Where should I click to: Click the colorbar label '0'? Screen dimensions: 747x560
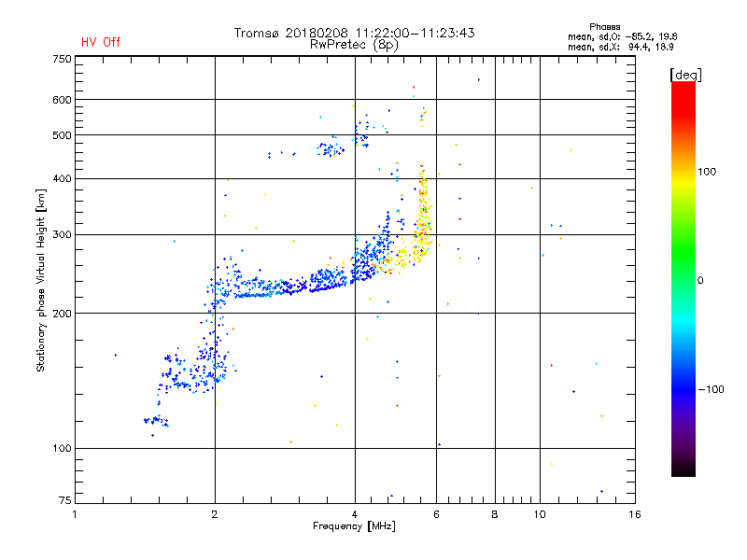pyautogui.click(x=700, y=281)
